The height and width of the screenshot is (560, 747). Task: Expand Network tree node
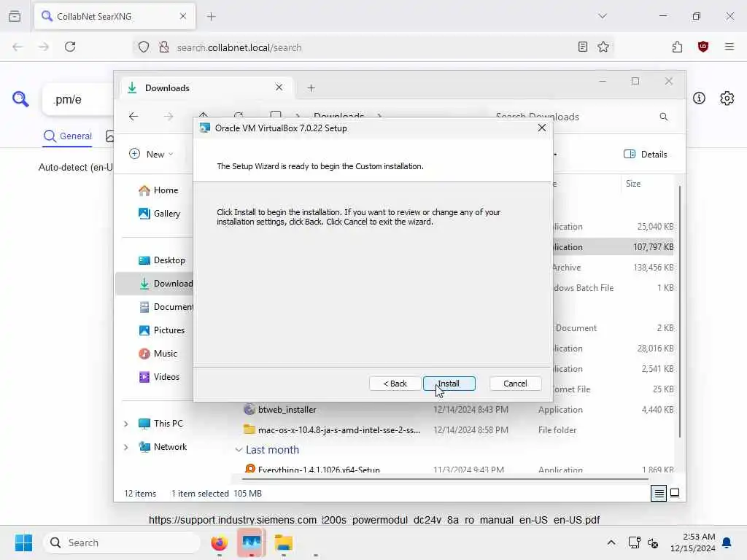click(x=125, y=447)
